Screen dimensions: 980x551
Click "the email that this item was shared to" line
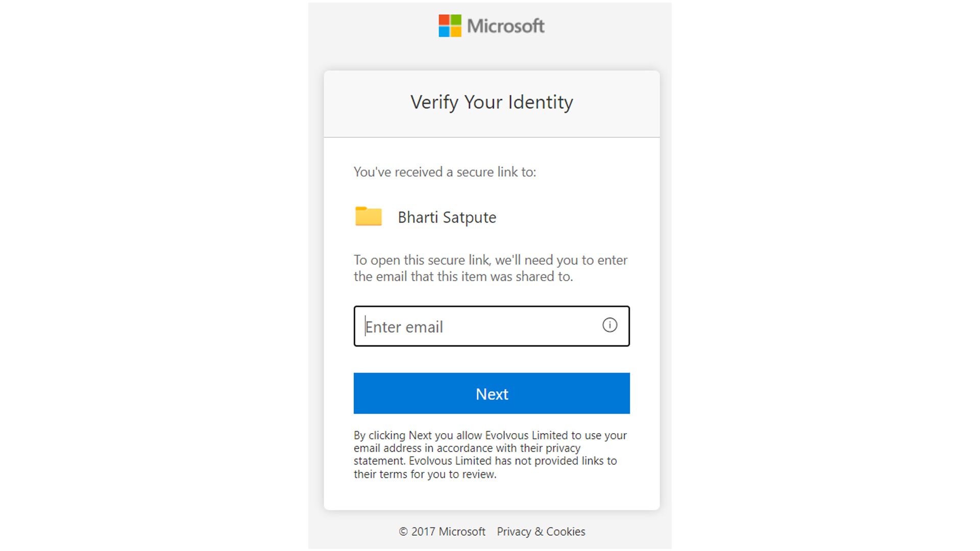pos(463,277)
